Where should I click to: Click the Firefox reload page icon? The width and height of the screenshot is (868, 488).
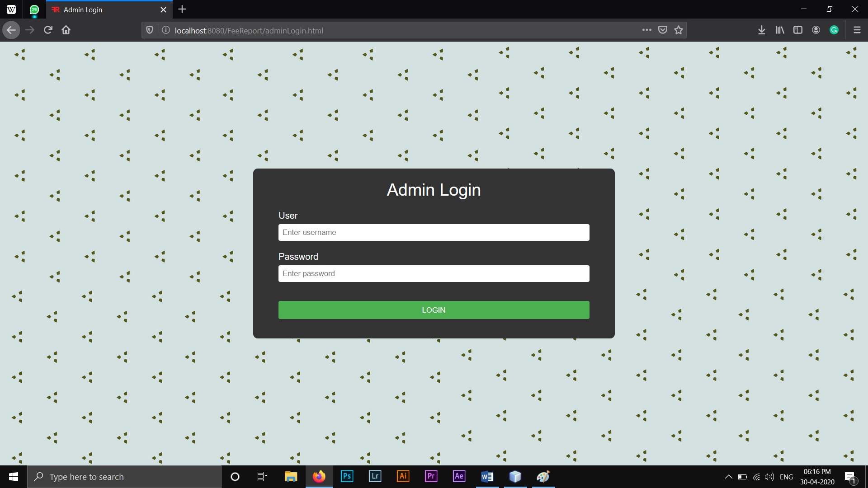pyautogui.click(x=48, y=30)
